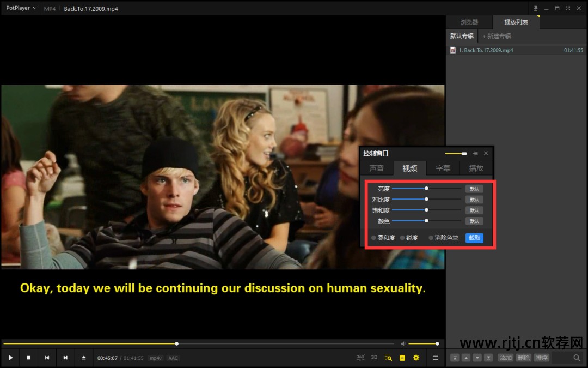Open the PotPlayer main menu dropdown
This screenshot has width=588, height=368.
point(21,8)
